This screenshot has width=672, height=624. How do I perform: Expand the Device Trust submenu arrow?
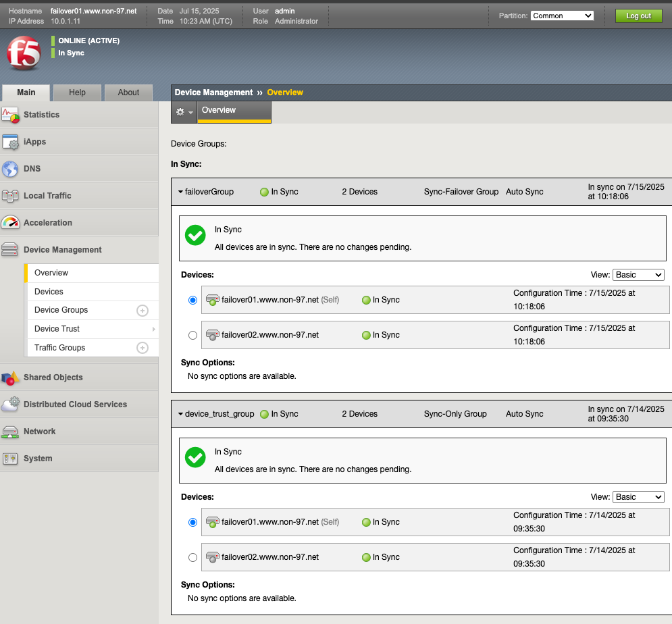153,329
